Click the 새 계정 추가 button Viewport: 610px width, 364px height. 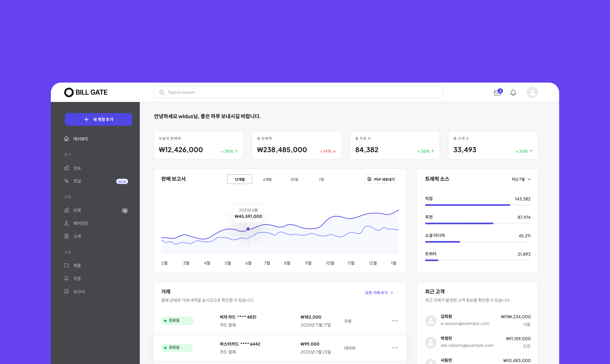[x=98, y=119]
